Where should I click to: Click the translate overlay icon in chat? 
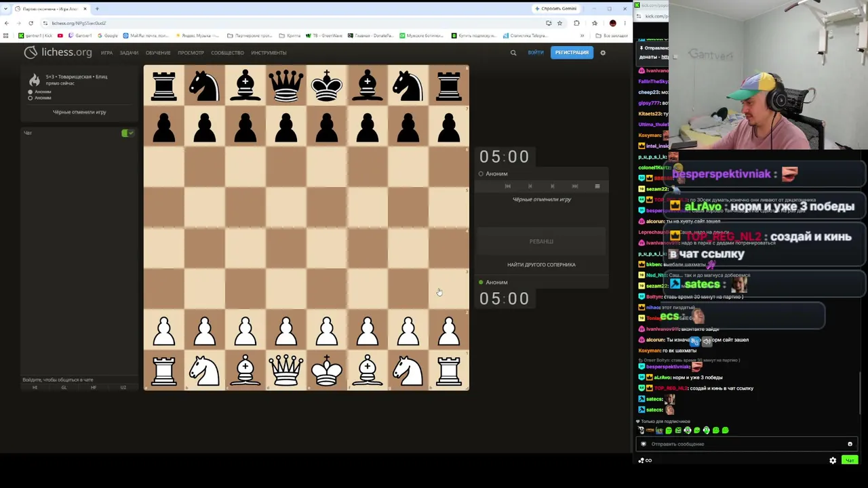point(695,342)
